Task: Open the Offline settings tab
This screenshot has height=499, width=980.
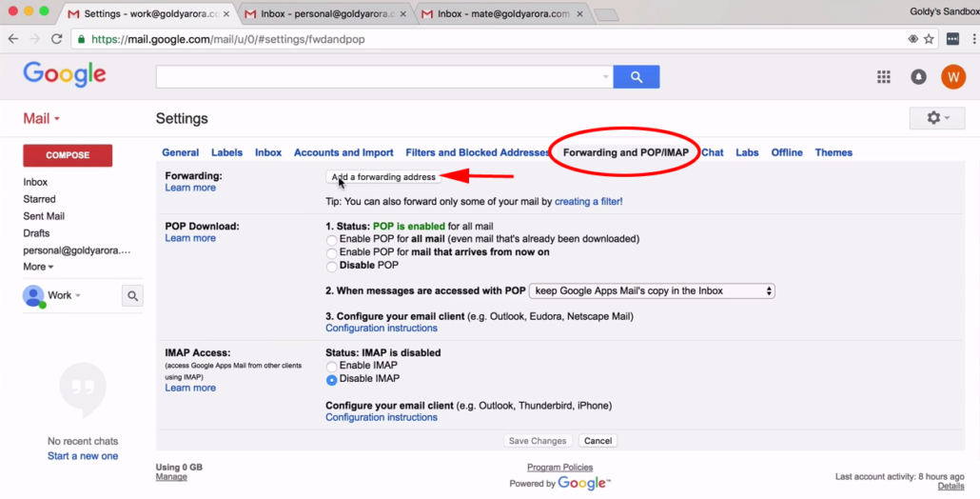Action: coord(787,152)
